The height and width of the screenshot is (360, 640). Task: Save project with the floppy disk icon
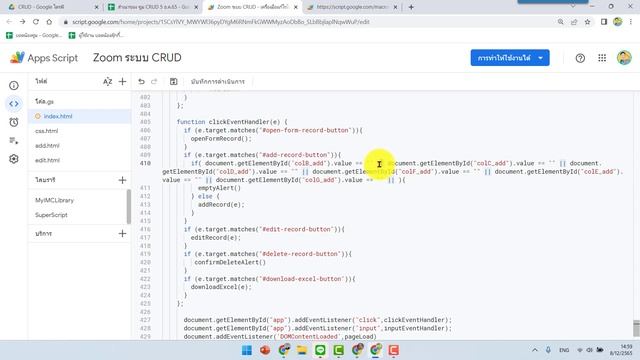pos(173,82)
